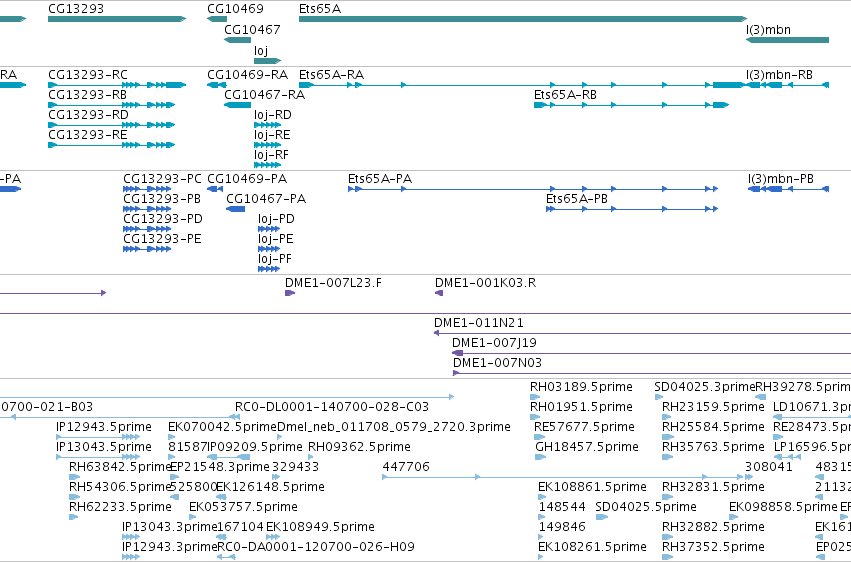The height and width of the screenshot is (562, 851).
Task: Click BAC clone DME1-007N03
Action: (x=497, y=363)
